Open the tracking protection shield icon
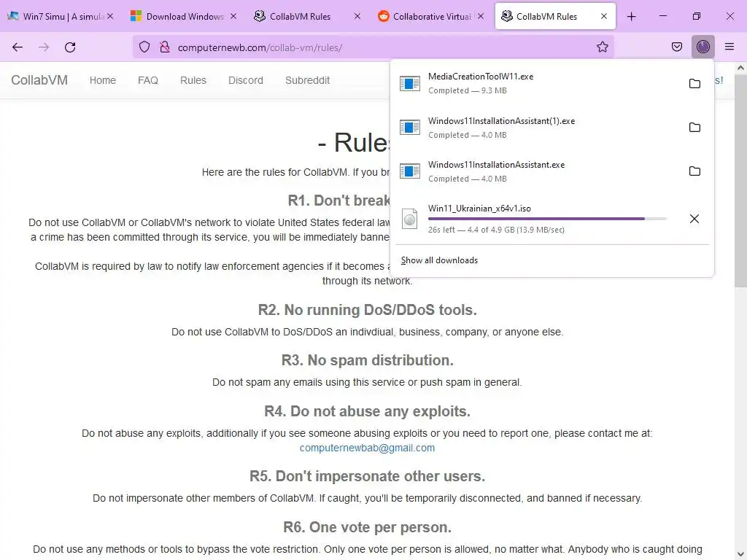 point(144,47)
